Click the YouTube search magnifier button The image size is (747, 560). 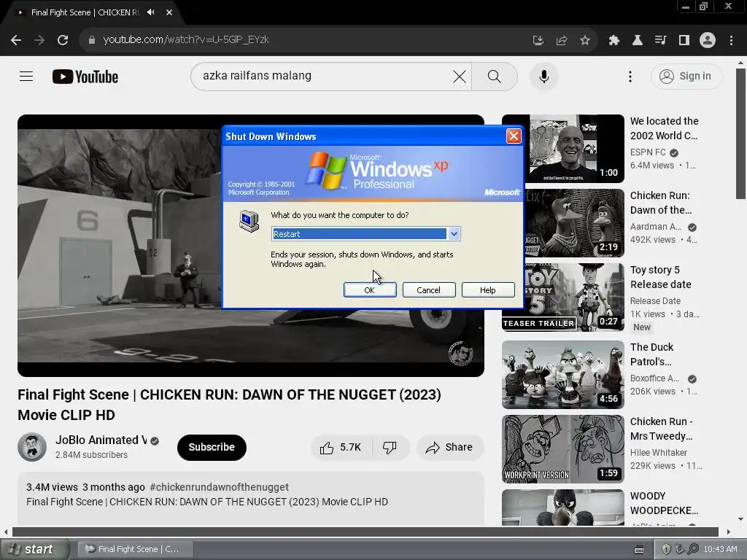[x=495, y=76]
